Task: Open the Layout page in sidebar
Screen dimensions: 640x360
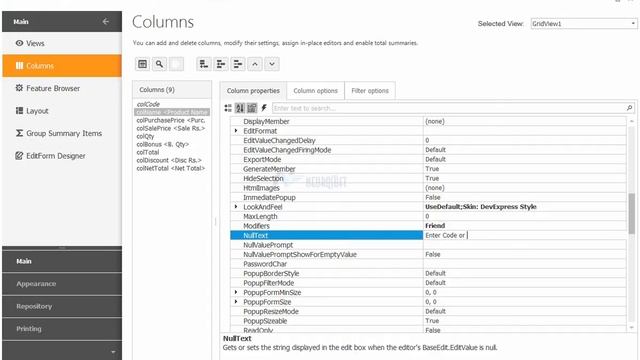Action: coord(62,111)
